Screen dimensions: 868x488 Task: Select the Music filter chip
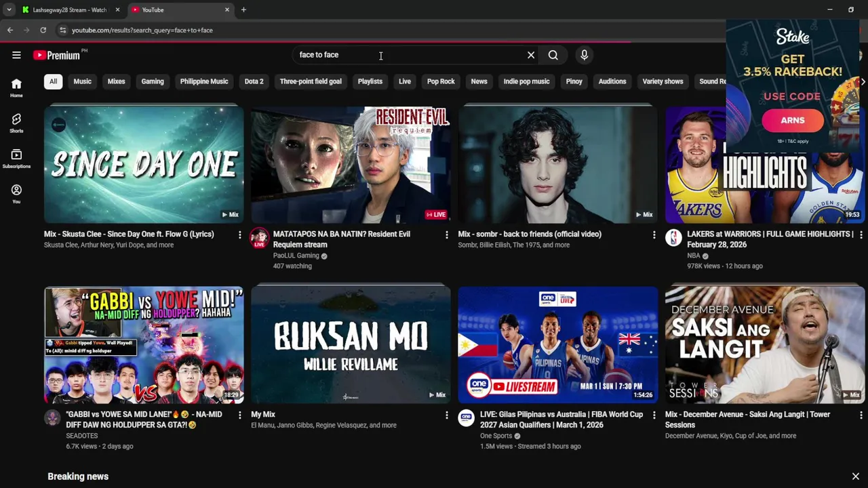[82, 81]
